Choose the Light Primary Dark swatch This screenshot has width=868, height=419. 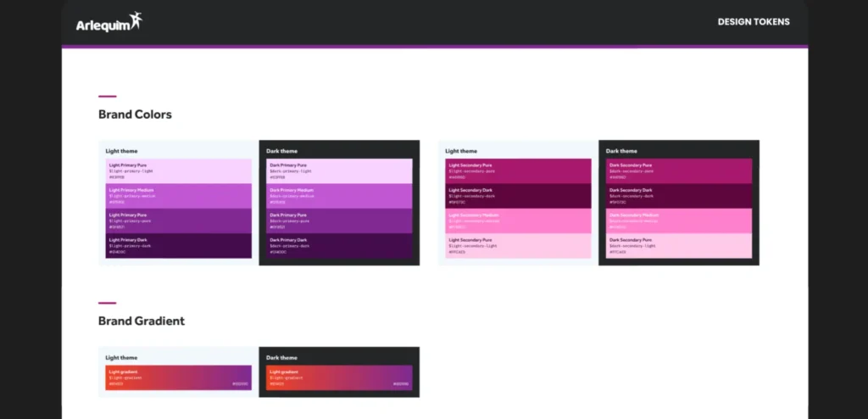[x=178, y=245]
